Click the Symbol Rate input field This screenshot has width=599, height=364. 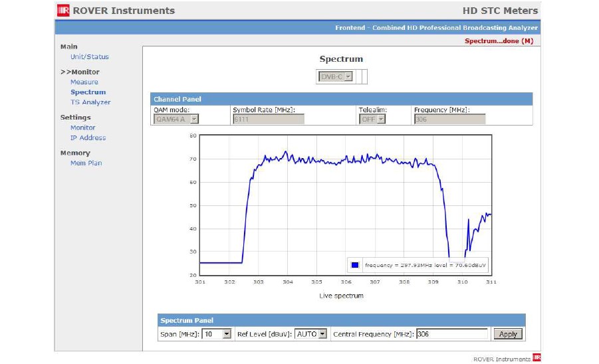[269, 119]
